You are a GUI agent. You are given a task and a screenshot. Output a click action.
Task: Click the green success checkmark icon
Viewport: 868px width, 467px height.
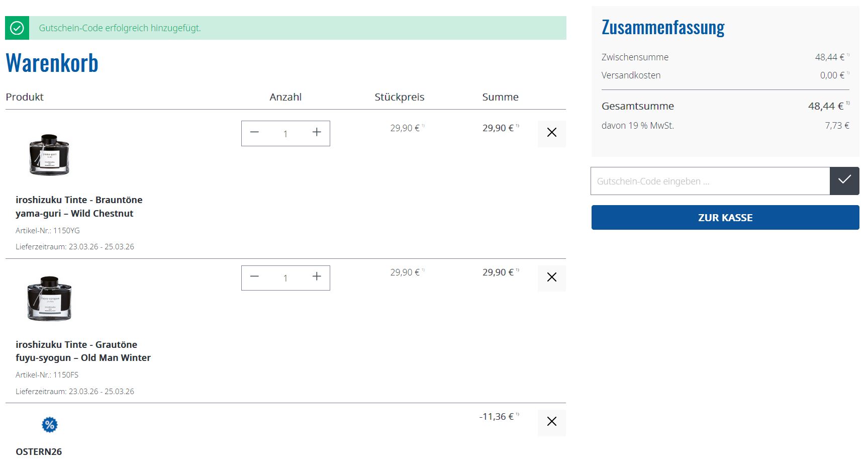coord(17,28)
